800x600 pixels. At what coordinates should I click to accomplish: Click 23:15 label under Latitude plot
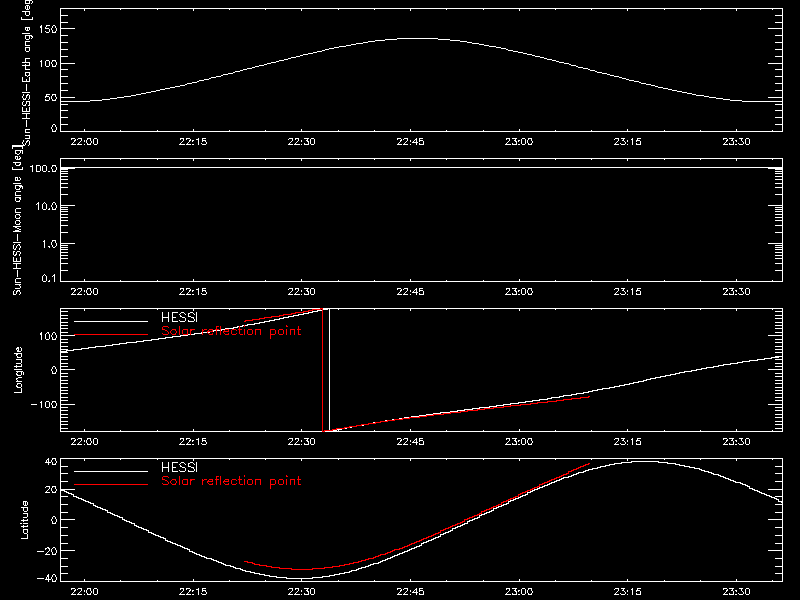click(x=628, y=591)
